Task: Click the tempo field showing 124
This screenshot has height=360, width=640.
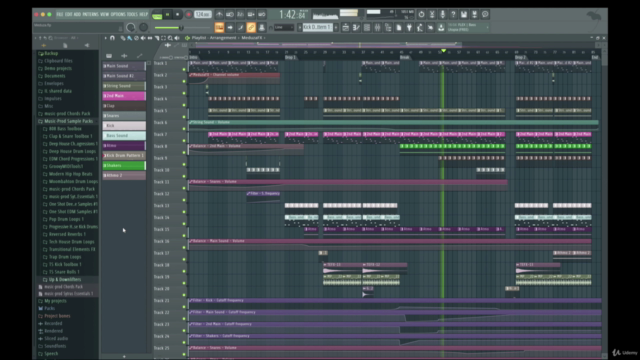Action: point(202,14)
